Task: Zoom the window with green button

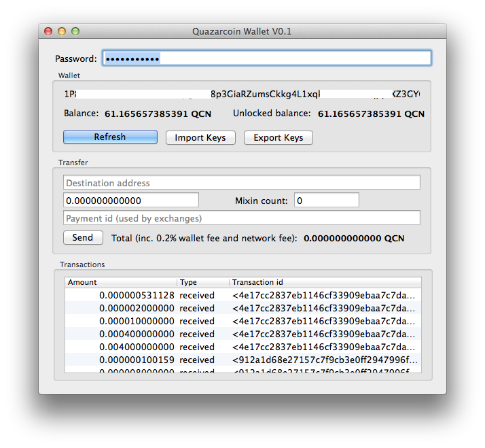Action: (x=75, y=31)
